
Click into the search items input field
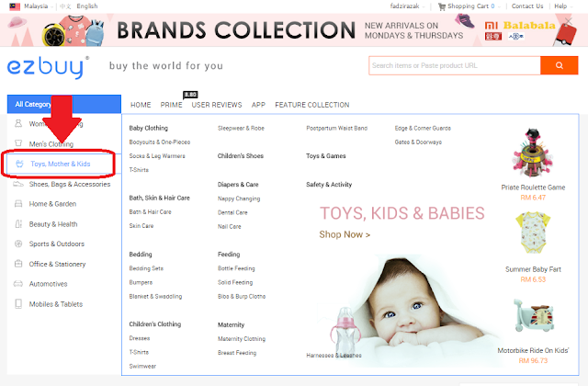(455, 65)
